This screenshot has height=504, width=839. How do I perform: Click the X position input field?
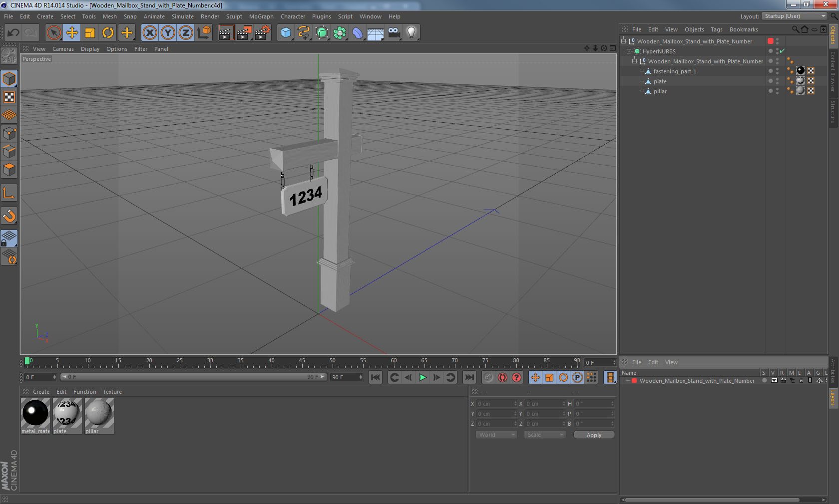497,404
